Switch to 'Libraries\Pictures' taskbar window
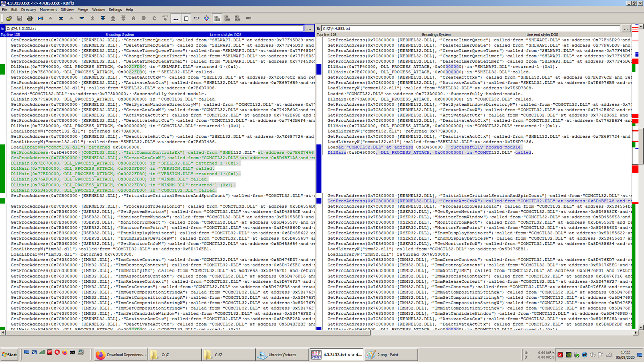This screenshot has height=362, width=644. pyautogui.click(x=282, y=355)
